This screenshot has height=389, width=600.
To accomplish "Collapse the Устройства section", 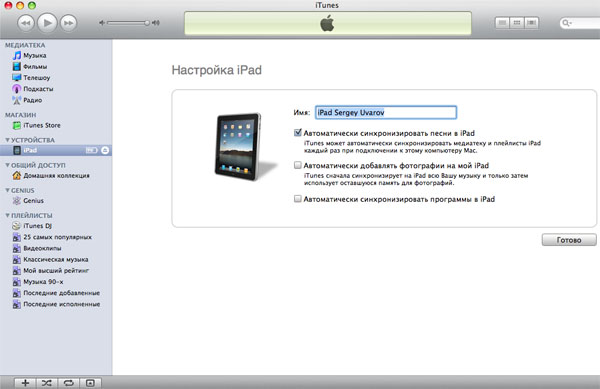I will point(7,140).
